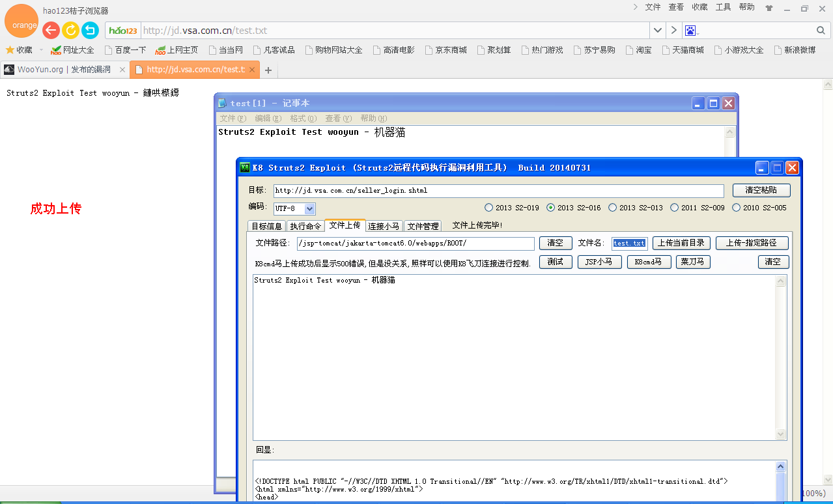Open browser 工具 menu

(723, 7)
